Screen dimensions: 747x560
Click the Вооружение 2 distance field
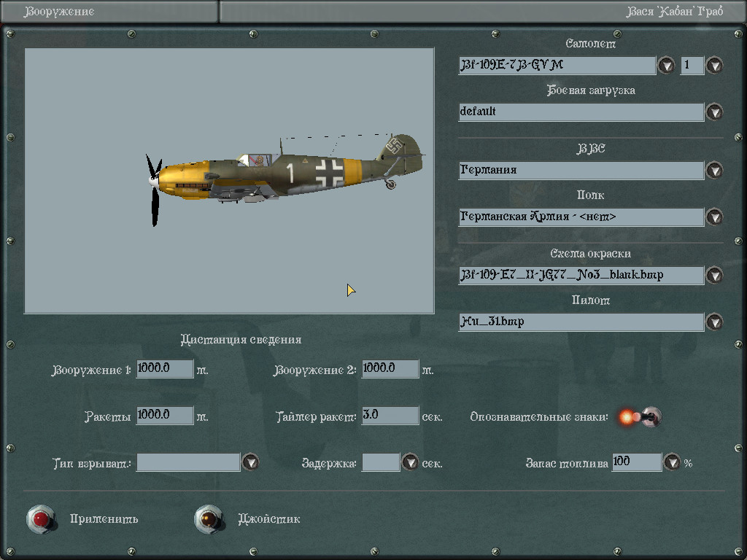[x=390, y=368]
